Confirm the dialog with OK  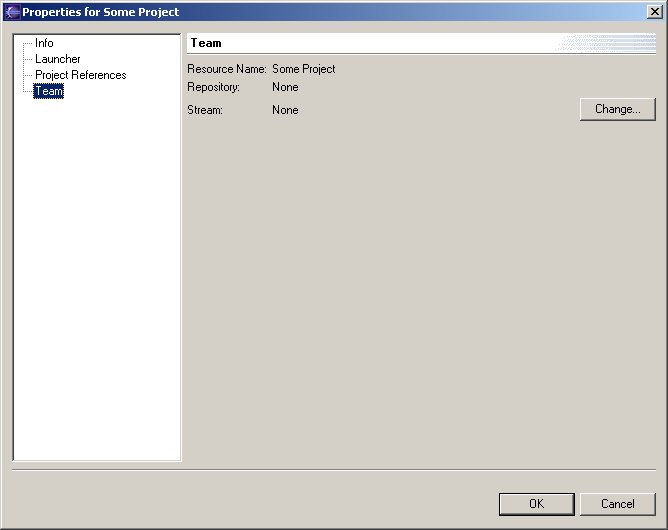(x=536, y=504)
